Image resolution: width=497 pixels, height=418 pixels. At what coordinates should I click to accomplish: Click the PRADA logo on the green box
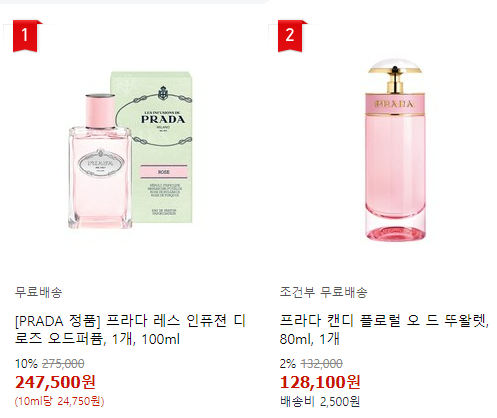pyautogui.click(x=163, y=119)
